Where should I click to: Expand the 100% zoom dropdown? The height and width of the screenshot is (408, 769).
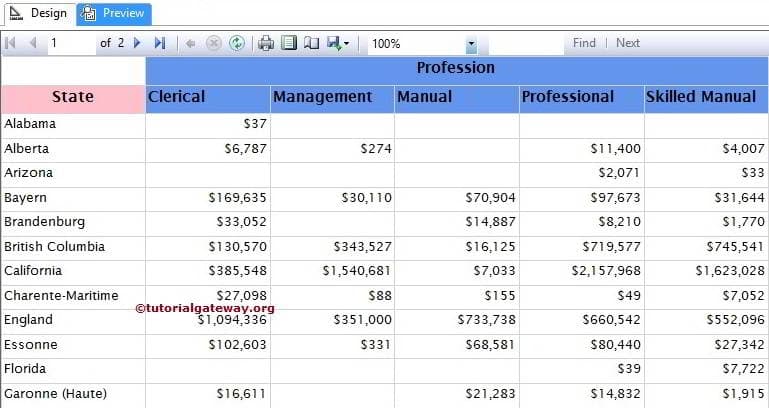[x=471, y=44]
